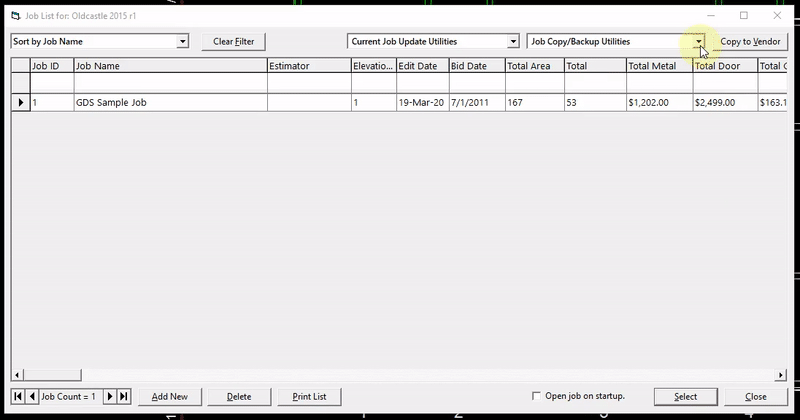Screen dimensions: 800x420
Task: Click the Close button at bottom
Action: point(756,397)
